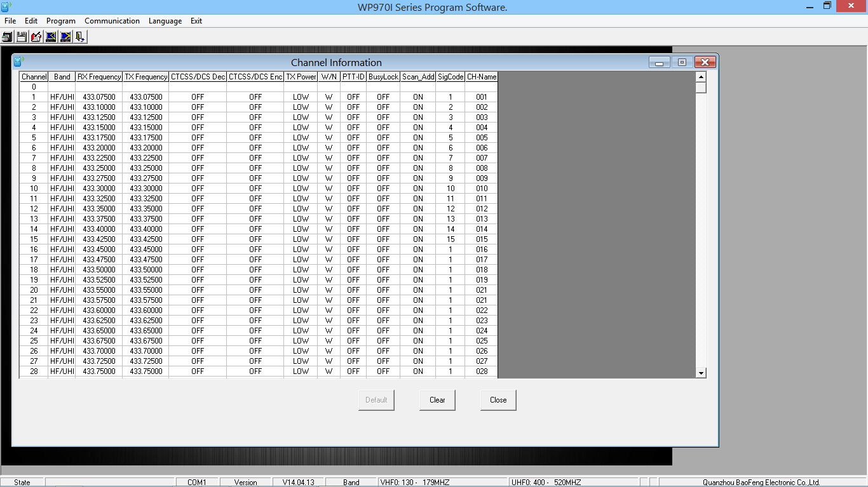Open Channel Information editor toolbar icon

[x=36, y=37]
